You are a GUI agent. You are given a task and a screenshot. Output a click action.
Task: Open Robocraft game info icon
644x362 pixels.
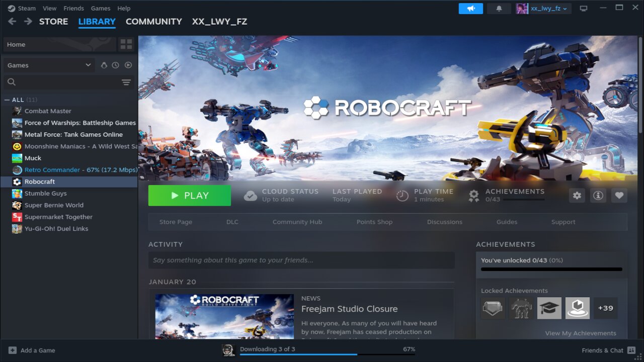(598, 196)
